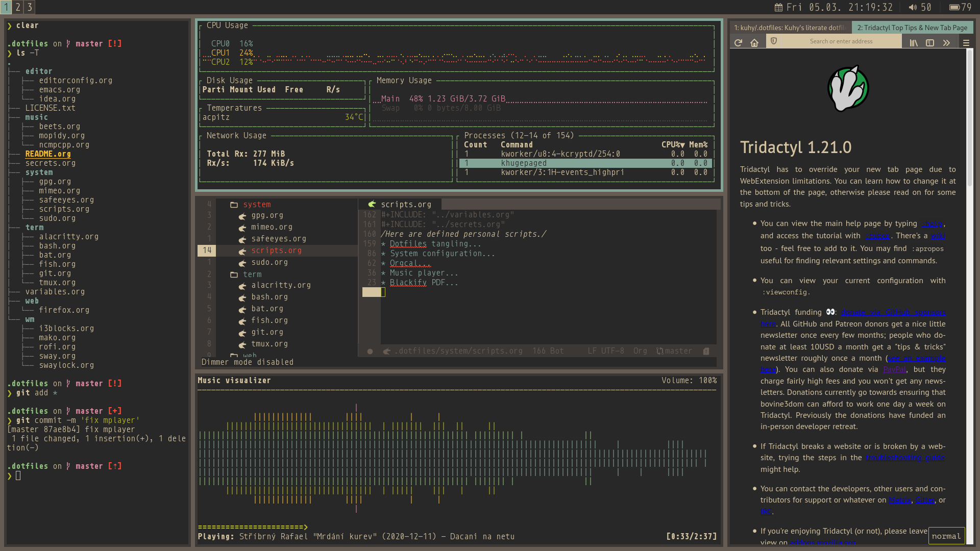Viewport: 980px width, 551px height.
Task: Switch to the kuhy/.dotfiles browser tab
Action: tap(789, 28)
